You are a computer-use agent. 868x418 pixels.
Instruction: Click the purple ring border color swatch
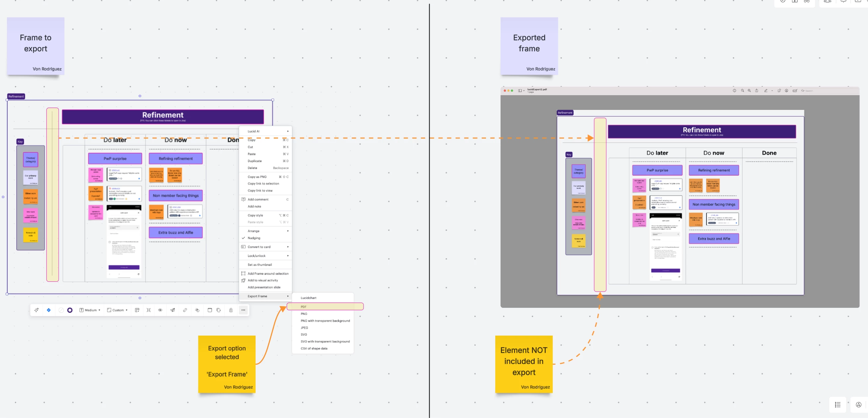coord(70,310)
